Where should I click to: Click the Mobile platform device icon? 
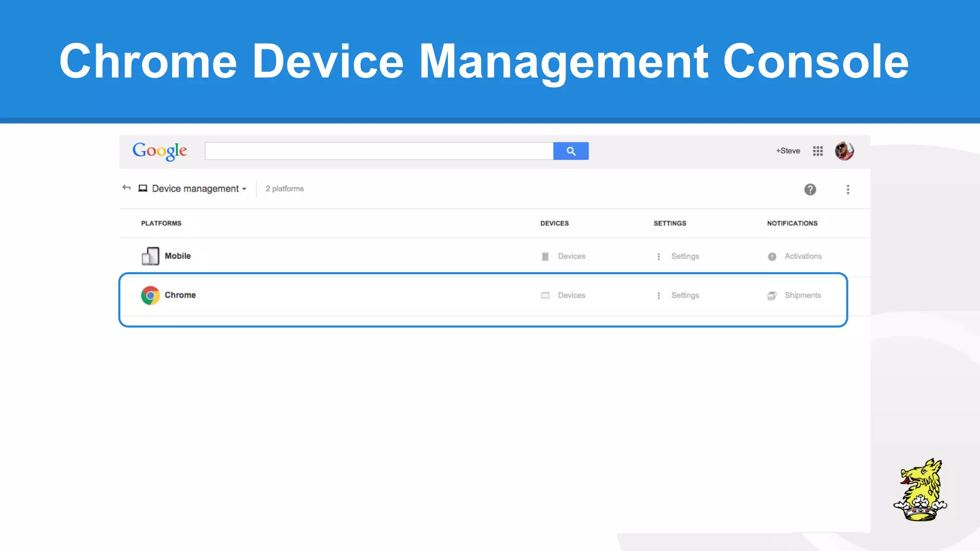(x=150, y=256)
